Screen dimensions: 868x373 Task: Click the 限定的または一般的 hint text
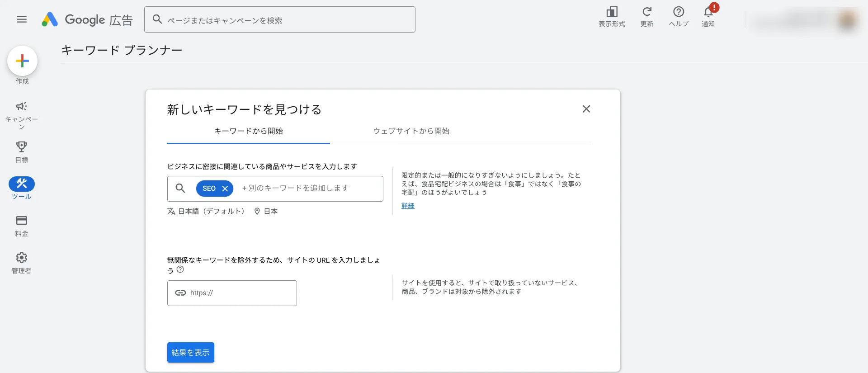(491, 184)
